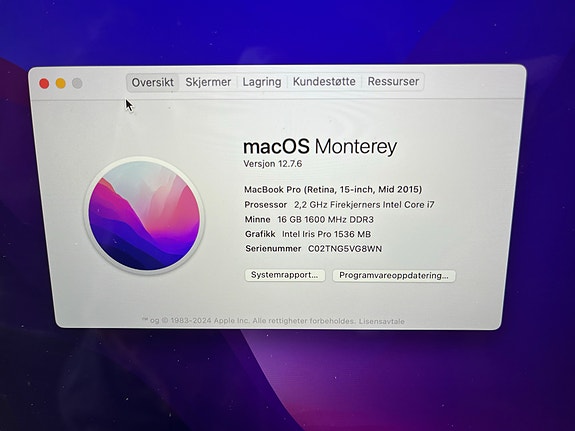Image resolution: width=575 pixels, height=431 pixels.
Task: Click the Prosessor 2,2 GHz Intel Core i7 line
Action: pos(339,204)
